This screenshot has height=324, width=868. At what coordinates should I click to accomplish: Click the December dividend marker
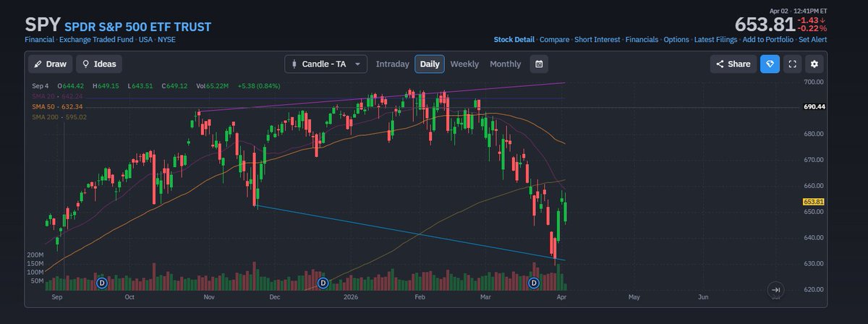click(x=323, y=283)
